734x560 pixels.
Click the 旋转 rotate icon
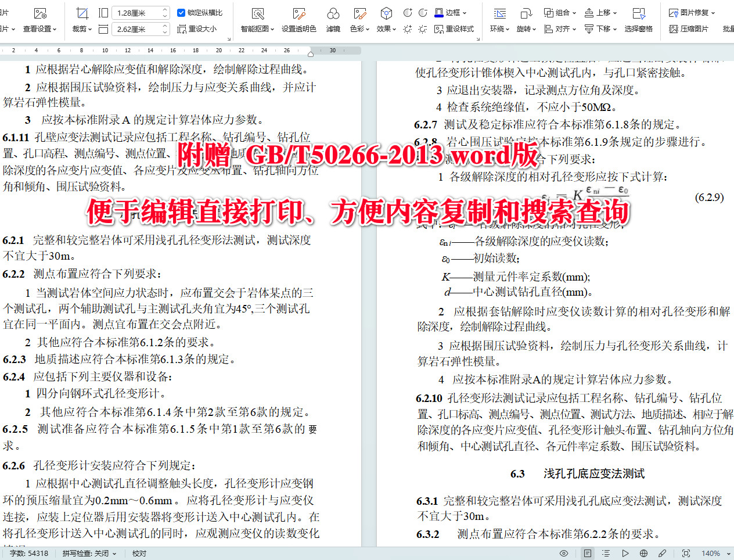(x=526, y=13)
